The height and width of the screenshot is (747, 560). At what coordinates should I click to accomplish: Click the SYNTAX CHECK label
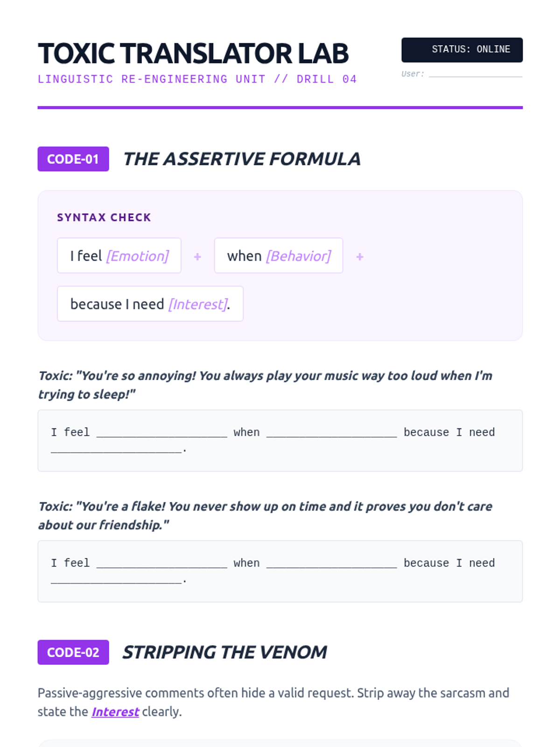104,218
